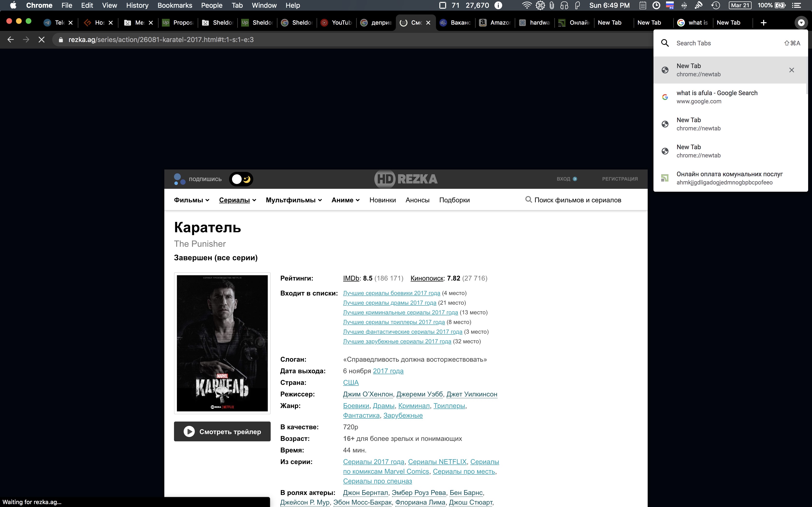Stop loading the page
Viewport: 812px width, 507px height.
tap(42, 40)
